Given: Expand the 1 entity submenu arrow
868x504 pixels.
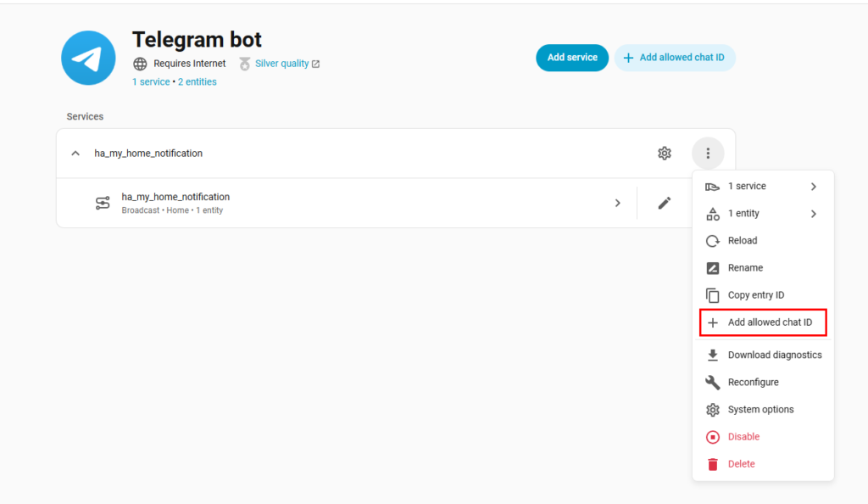Looking at the screenshot, I should pos(813,214).
